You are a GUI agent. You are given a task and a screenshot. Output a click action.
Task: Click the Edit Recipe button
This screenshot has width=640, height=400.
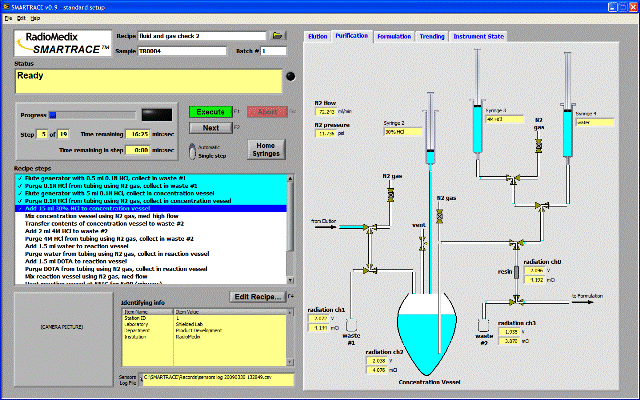(x=258, y=297)
